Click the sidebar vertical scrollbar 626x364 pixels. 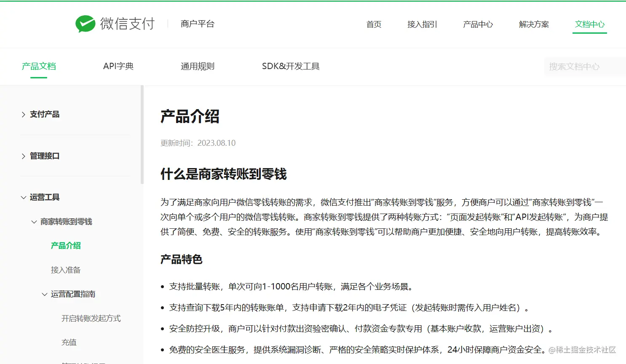pos(142,135)
